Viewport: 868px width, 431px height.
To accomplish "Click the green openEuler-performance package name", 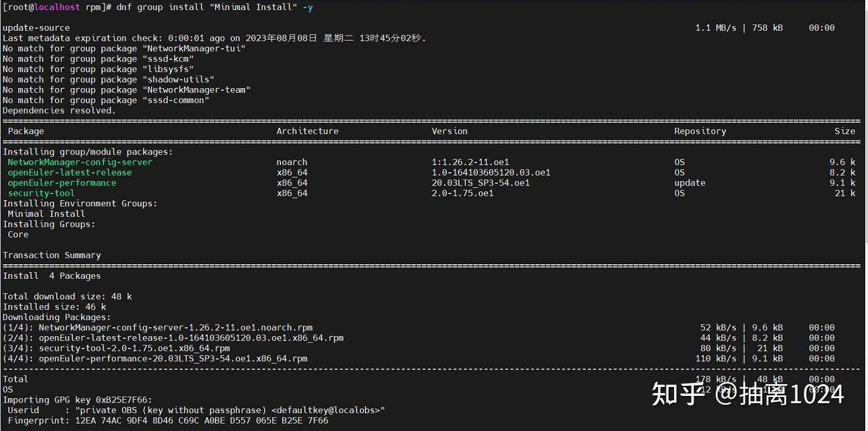I will coord(62,183).
